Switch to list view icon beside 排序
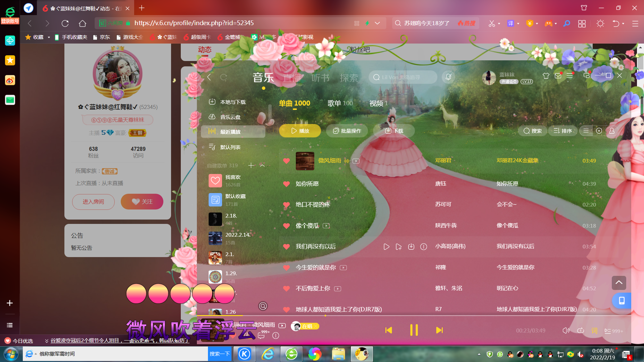The width and height of the screenshot is (644, 362). coord(586,131)
